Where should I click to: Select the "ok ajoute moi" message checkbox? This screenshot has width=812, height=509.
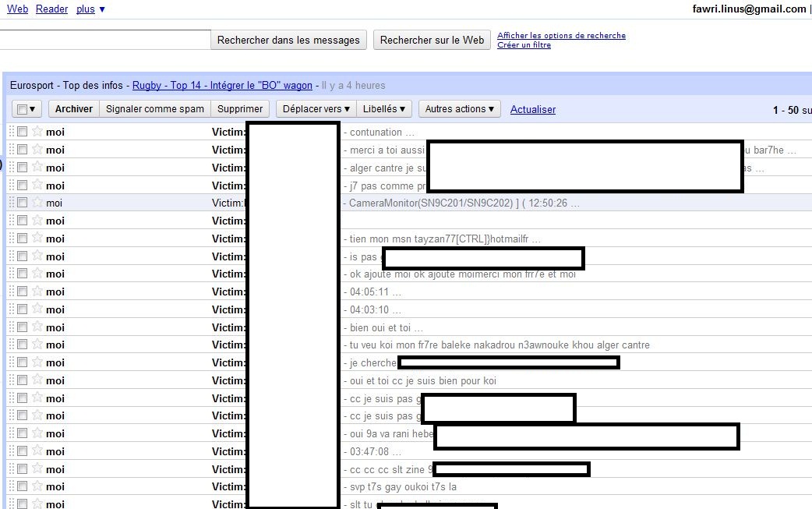tap(23, 274)
